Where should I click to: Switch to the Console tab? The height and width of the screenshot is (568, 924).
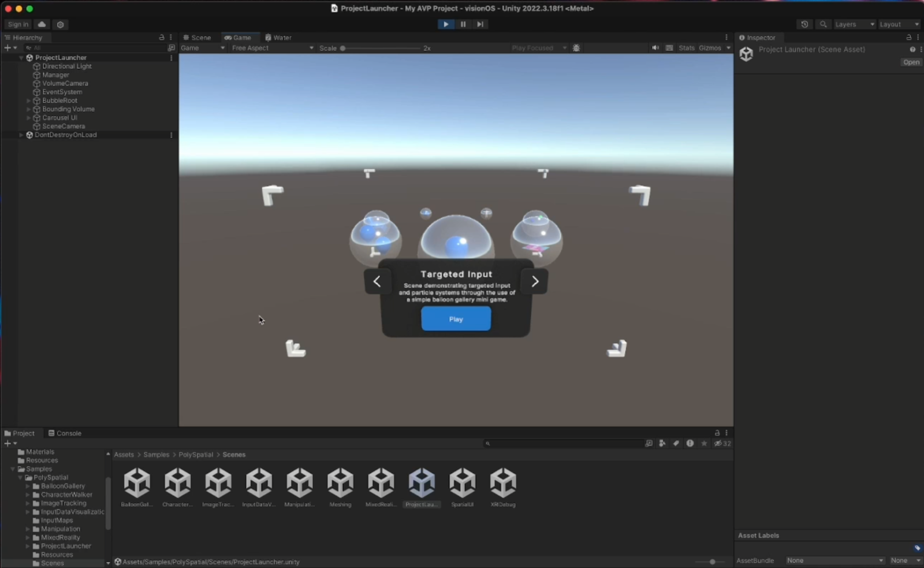coord(65,433)
